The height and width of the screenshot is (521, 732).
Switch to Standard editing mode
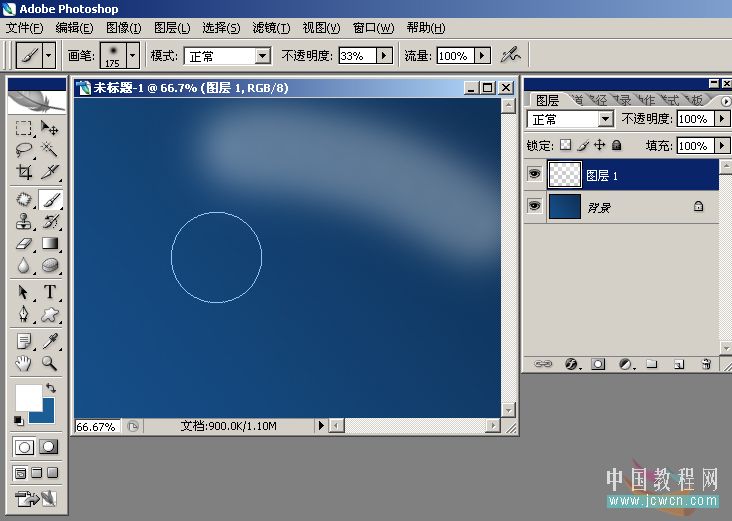click(x=24, y=447)
